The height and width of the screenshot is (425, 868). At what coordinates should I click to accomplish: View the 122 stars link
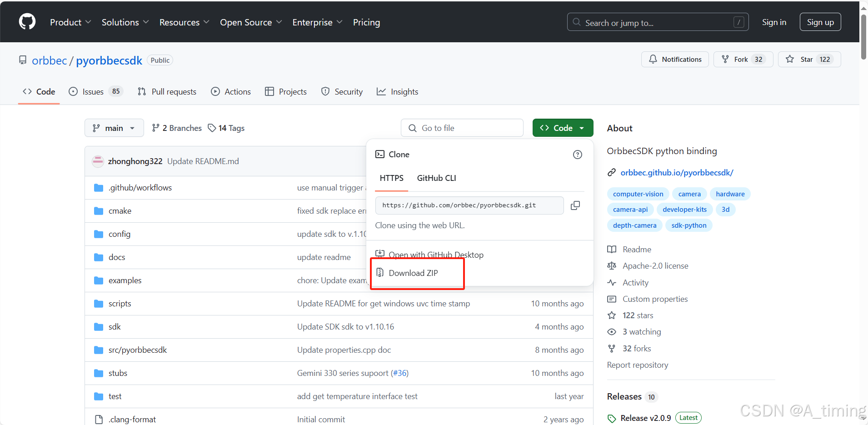638,315
